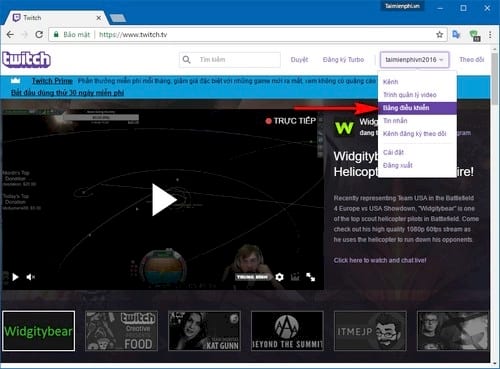This screenshot has width=500, height=369.
Task: Click the Twitch Prime crown icon
Action: [16, 80]
